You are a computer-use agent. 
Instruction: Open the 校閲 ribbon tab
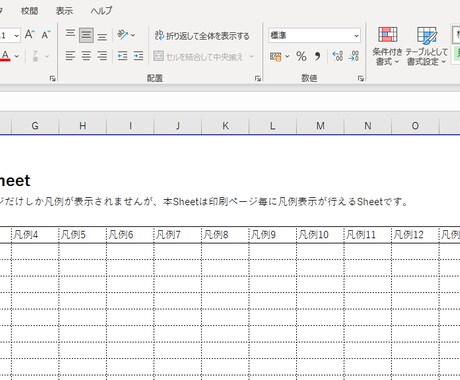point(29,11)
